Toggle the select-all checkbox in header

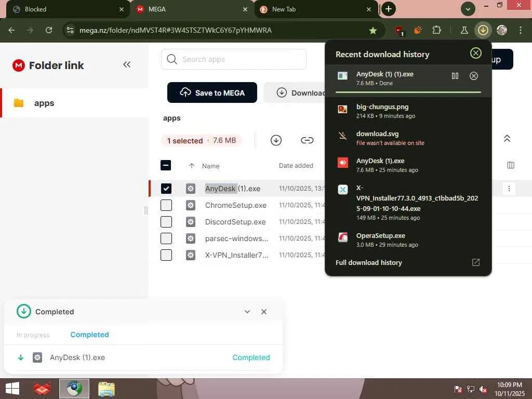(166, 165)
